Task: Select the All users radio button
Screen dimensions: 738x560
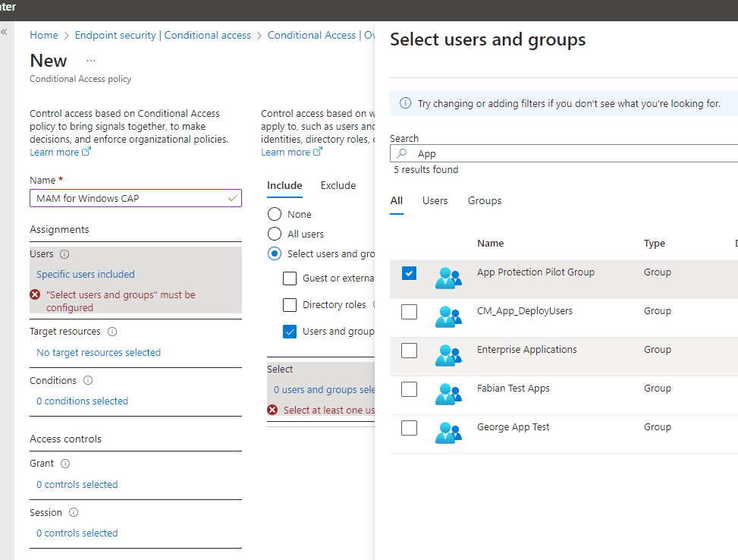Action: pyautogui.click(x=274, y=234)
